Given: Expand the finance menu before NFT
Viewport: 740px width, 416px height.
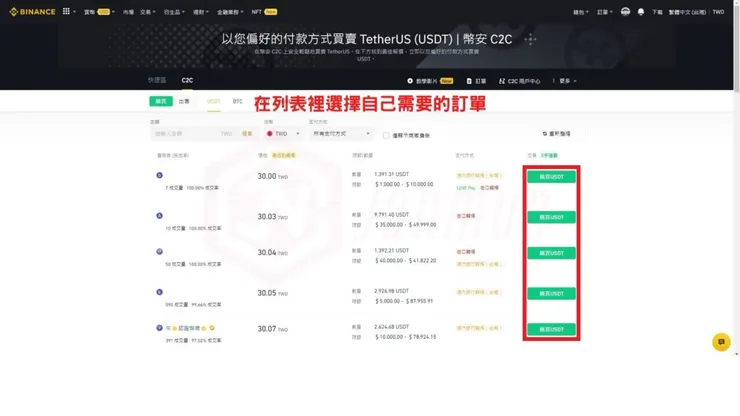Looking at the screenshot, I should 230,12.
